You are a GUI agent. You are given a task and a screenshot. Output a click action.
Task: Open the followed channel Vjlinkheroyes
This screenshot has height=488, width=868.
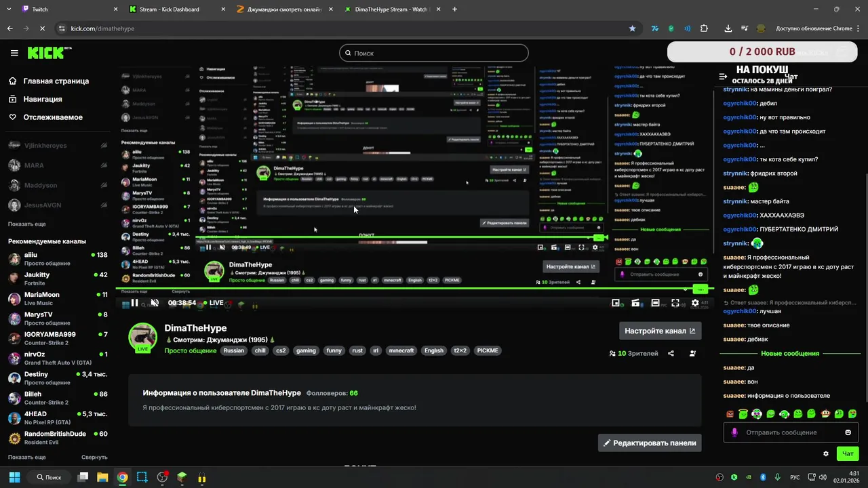58,145
